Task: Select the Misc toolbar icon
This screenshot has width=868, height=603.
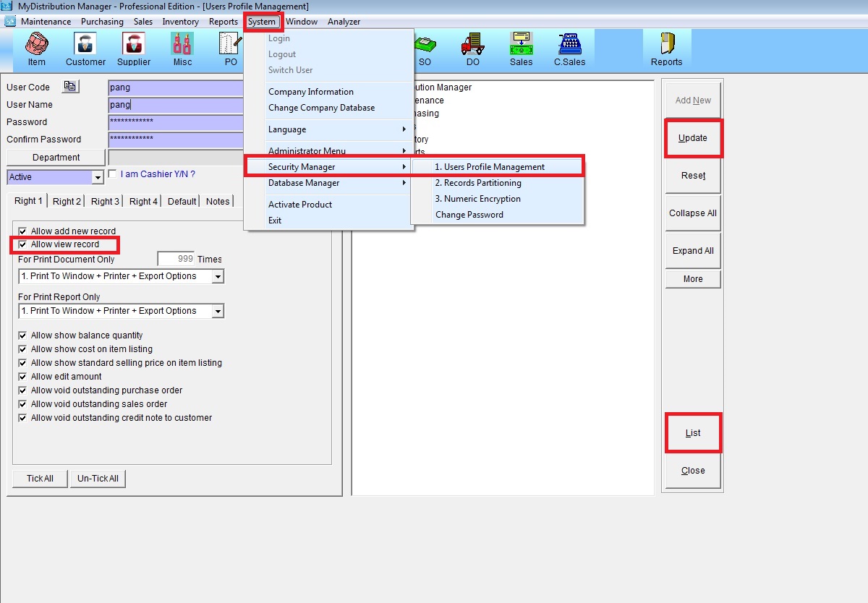Action: coord(182,49)
